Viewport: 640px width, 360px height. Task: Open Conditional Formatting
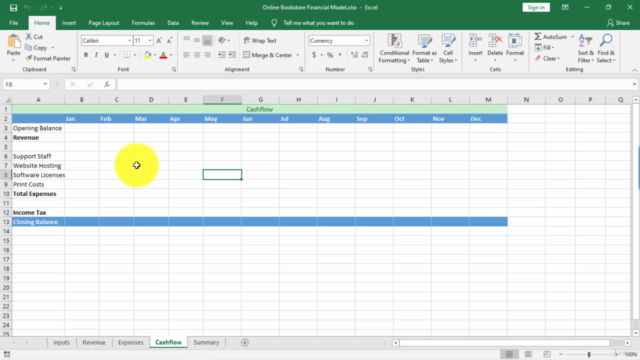tap(394, 49)
